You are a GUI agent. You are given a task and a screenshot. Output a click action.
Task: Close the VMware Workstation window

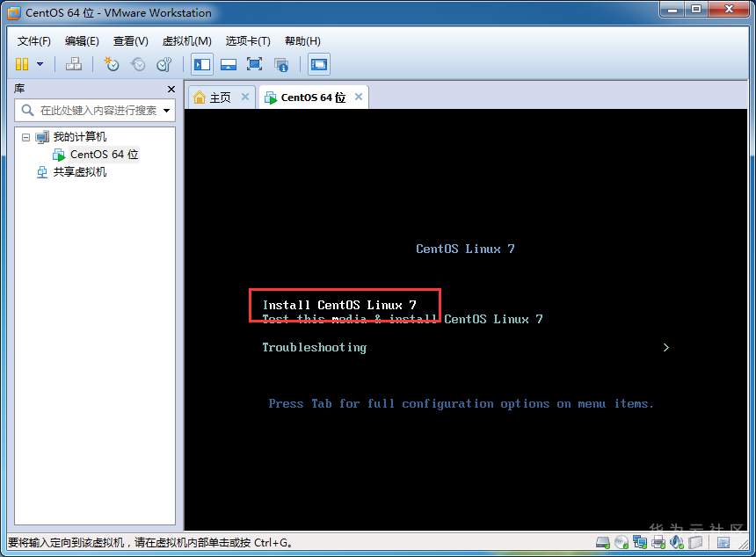click(729, 10)
